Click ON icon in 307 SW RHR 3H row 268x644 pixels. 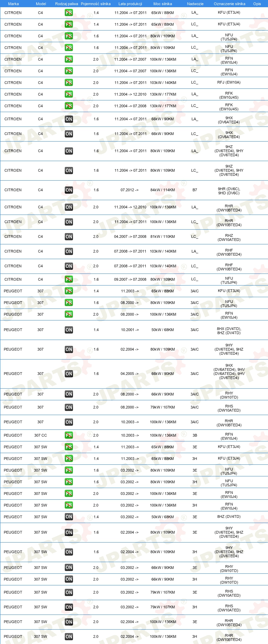coord(69,637)
